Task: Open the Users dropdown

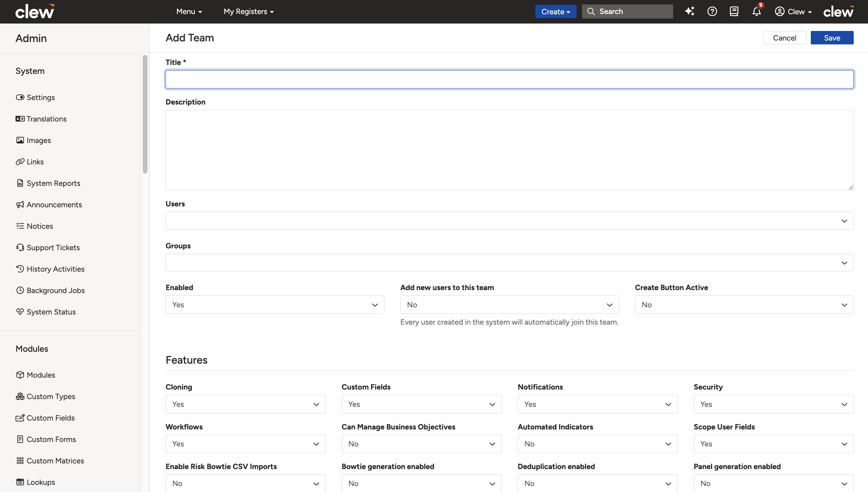Action: 509,221
